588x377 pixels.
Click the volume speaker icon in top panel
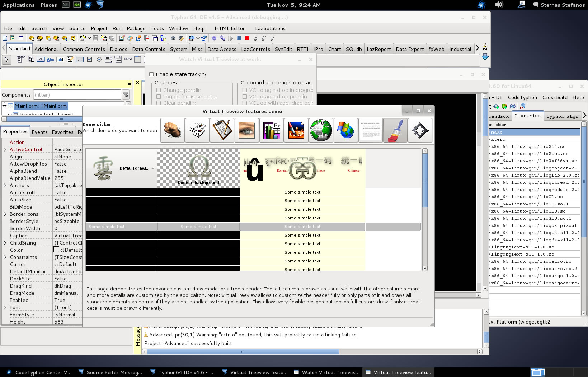click(499, 5)
